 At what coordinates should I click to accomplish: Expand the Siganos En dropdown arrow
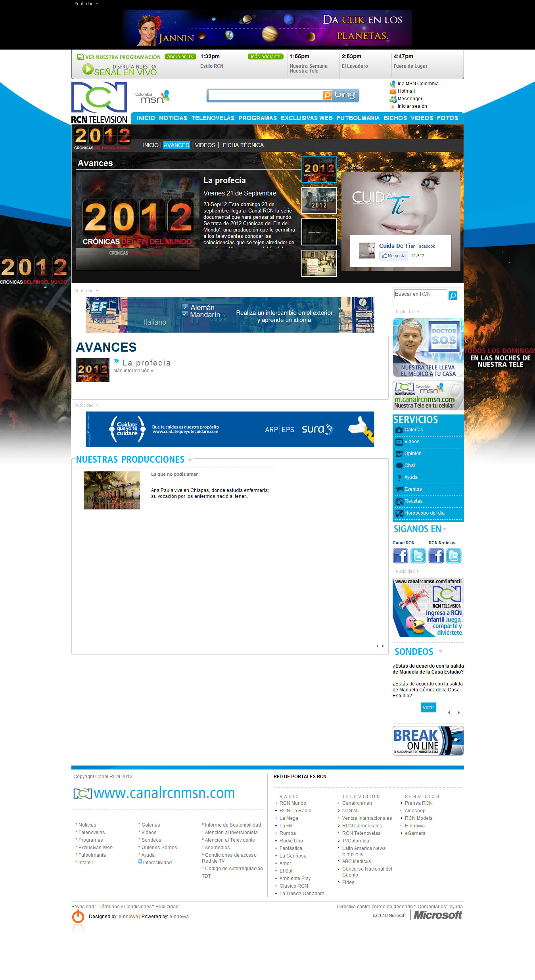(445, 529)
